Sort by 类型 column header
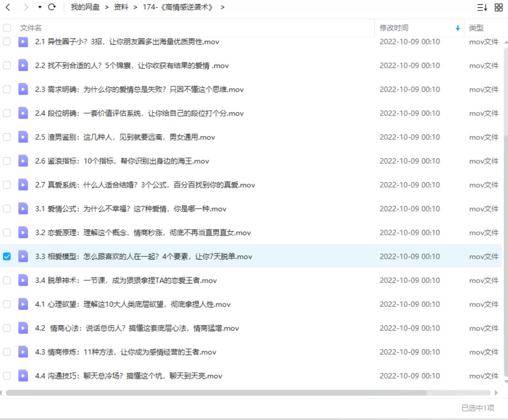The width and height of the screenshot is (508, 420). click(476, 28)
